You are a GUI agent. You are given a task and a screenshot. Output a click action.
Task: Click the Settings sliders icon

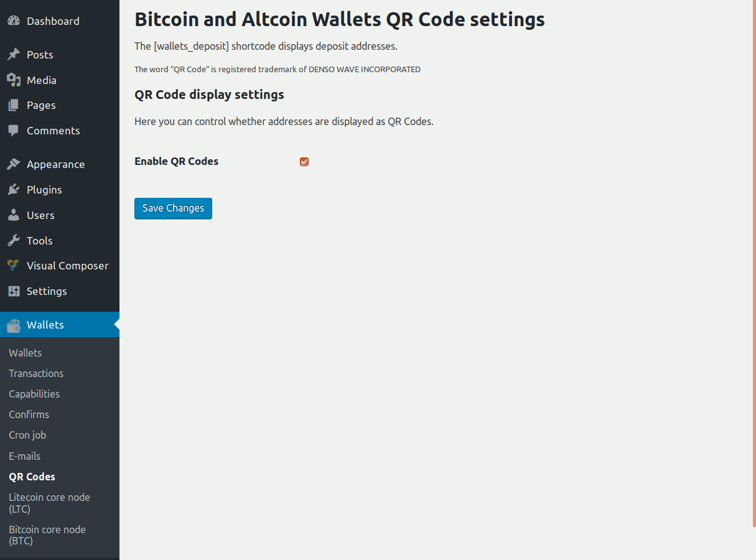point(14,291)
